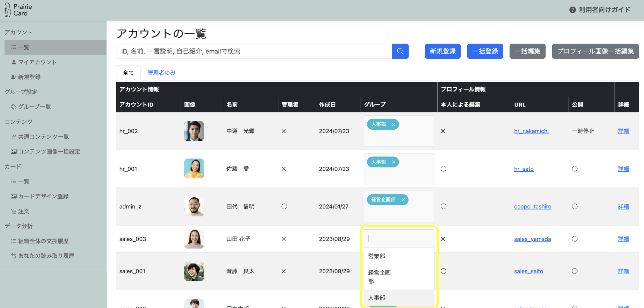Click the magnifying glass search button

pyautogui.click(x=400, y=51)
